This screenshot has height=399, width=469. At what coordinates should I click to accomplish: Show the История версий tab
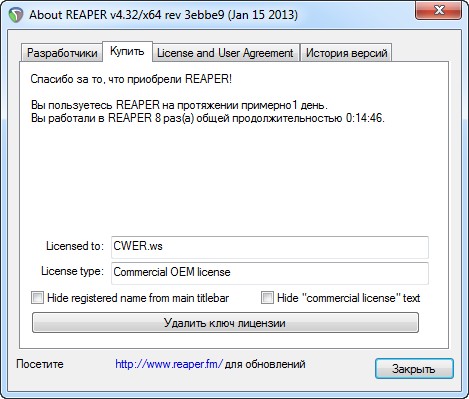346,53
